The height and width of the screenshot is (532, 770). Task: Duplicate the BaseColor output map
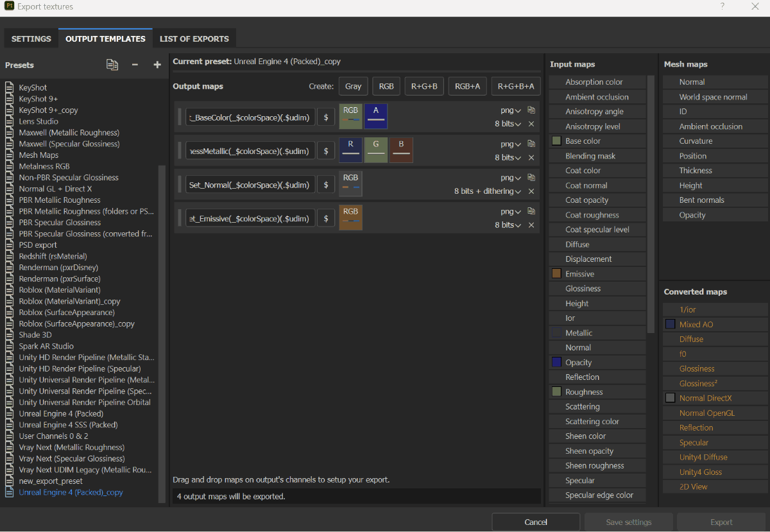pos(531,110)
